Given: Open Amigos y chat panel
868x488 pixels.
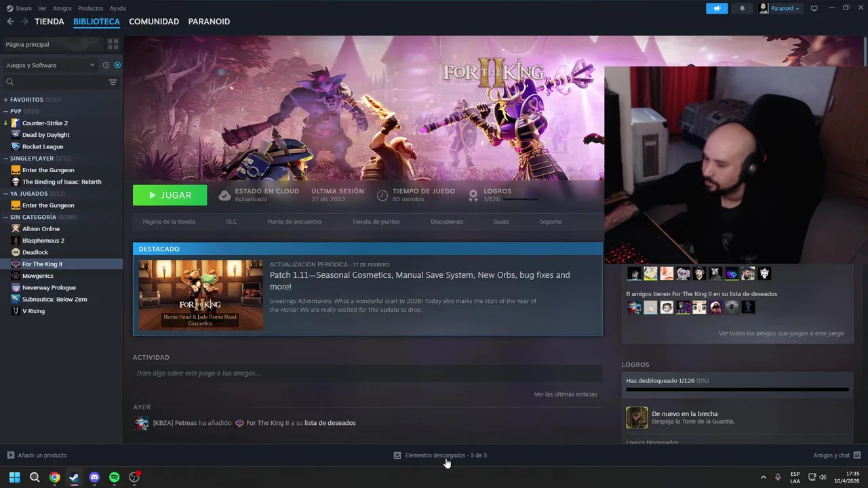Looking at the screenshot, I should coord(837,455).
